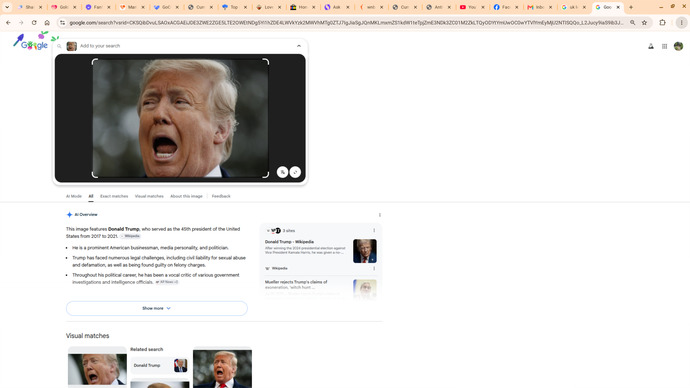
Task: Click the search magnifier icon in the search box
Action: (x=59, y=46)
